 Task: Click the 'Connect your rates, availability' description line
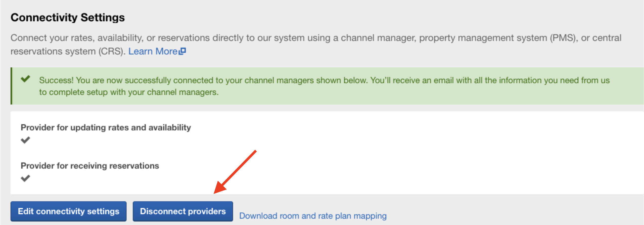click(x=316, y=38)
